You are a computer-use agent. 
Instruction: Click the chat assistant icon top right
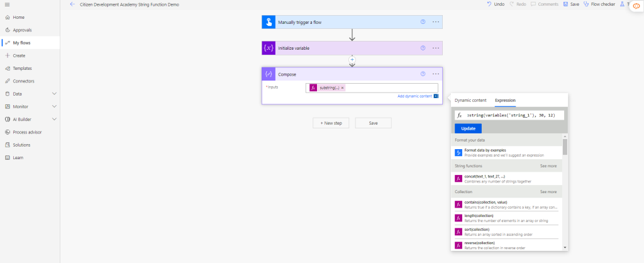pyautogui.click(x=636, y=6)
